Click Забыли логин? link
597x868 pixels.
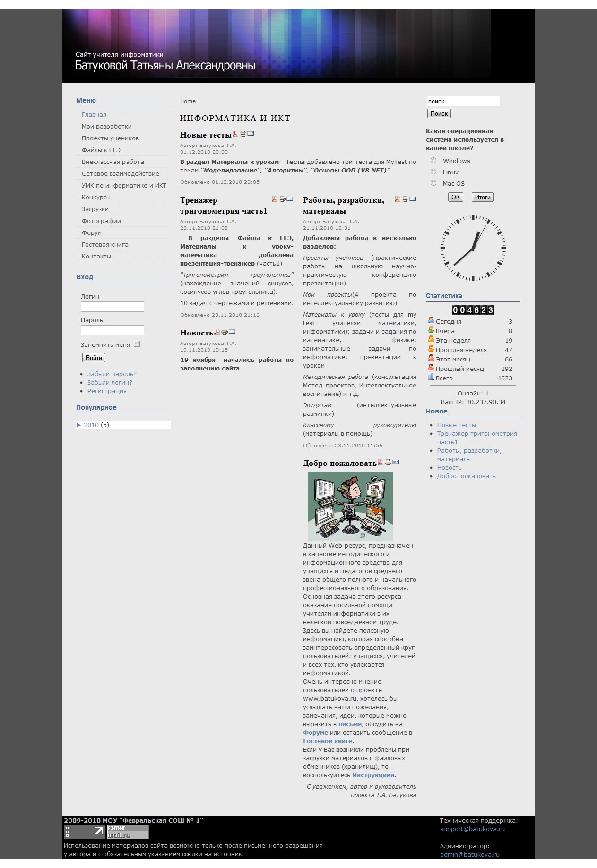click(110, 383)
